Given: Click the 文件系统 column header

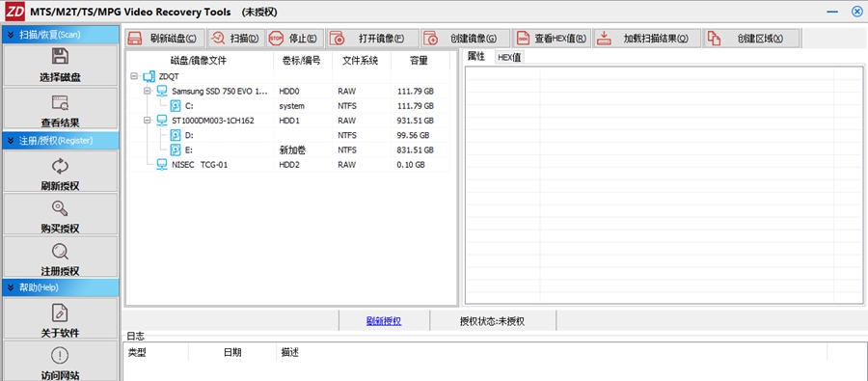Looking at the screenshot, I should click(x=362, y=61).
